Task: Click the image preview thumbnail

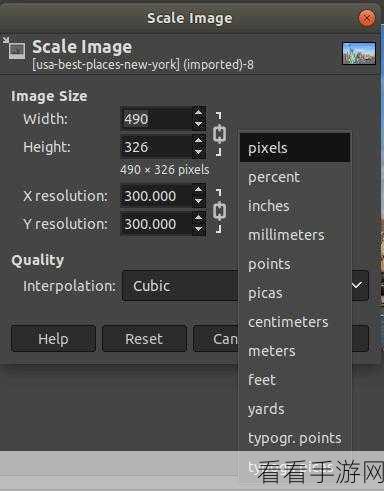Action: (x=359, y=53)
